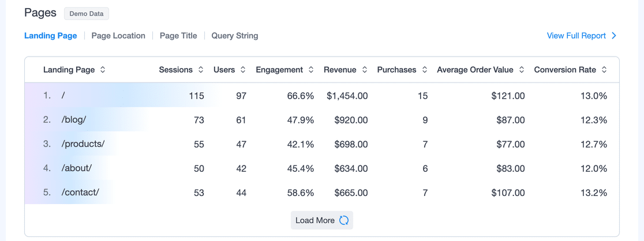This screenshot has width=644, height=241.
Task: Sort by Purchases column arrows
Action: click(x=424, y=70)
